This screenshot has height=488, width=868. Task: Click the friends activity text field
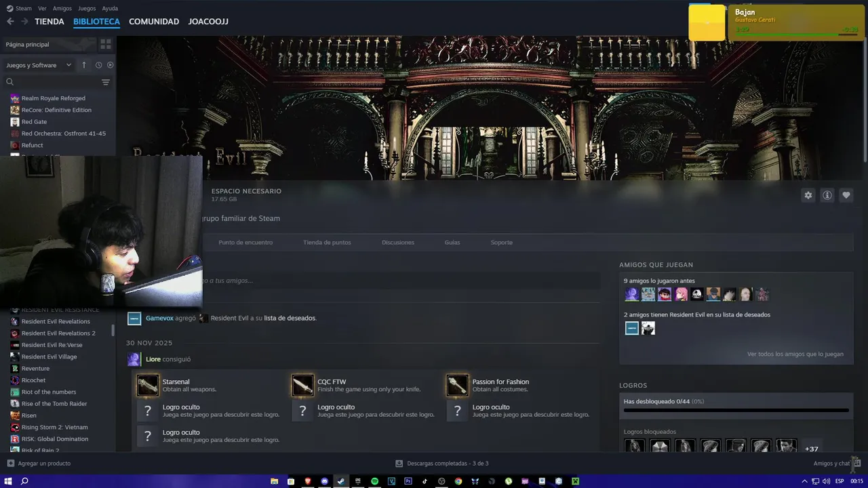pyautogui.click(x=401, y=281)
